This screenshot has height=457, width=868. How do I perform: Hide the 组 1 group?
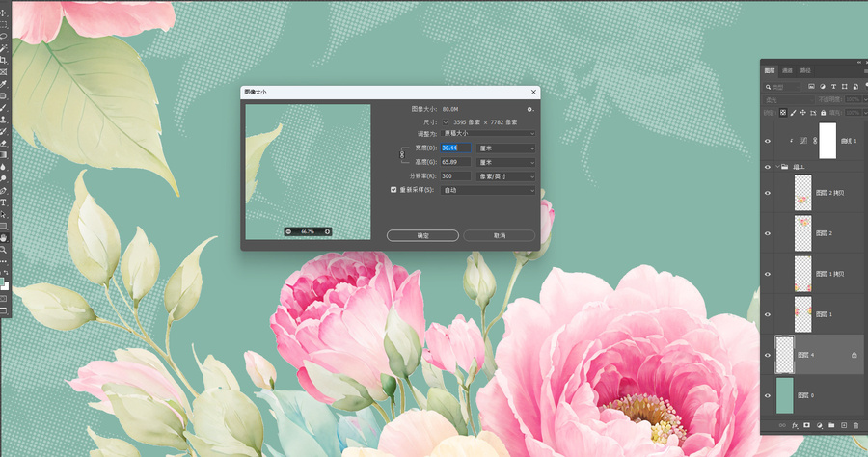point(768,167)
